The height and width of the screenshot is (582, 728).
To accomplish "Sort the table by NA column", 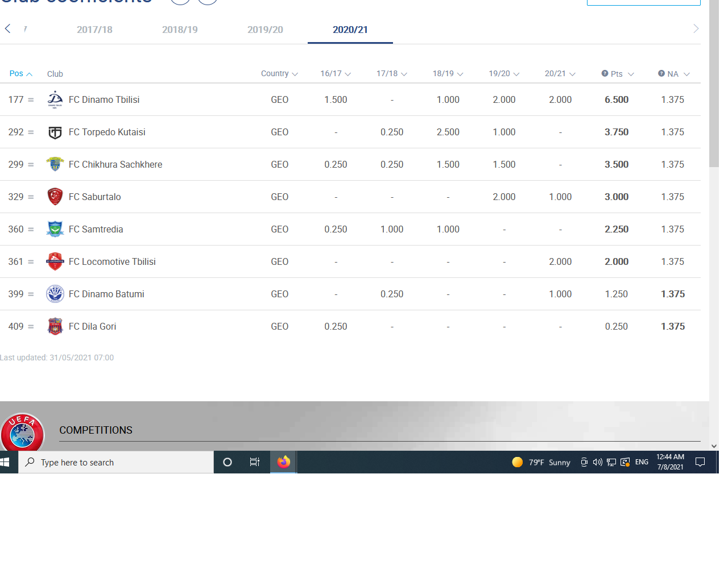I will pos(679,74).
